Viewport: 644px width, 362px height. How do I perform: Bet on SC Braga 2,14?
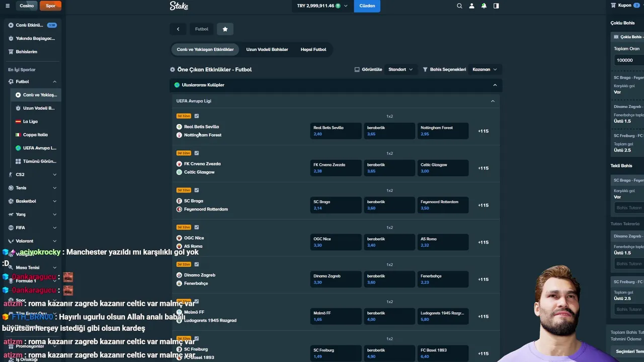tap(336, 205)
